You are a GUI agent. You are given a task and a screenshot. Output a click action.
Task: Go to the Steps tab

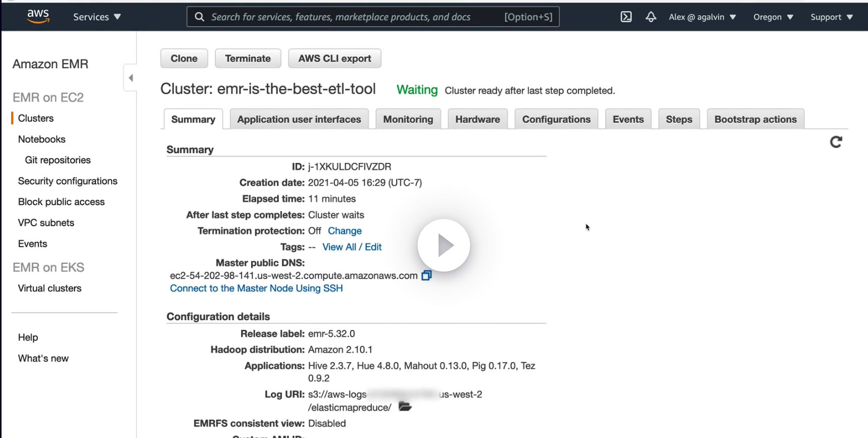(x=679, y=119)
